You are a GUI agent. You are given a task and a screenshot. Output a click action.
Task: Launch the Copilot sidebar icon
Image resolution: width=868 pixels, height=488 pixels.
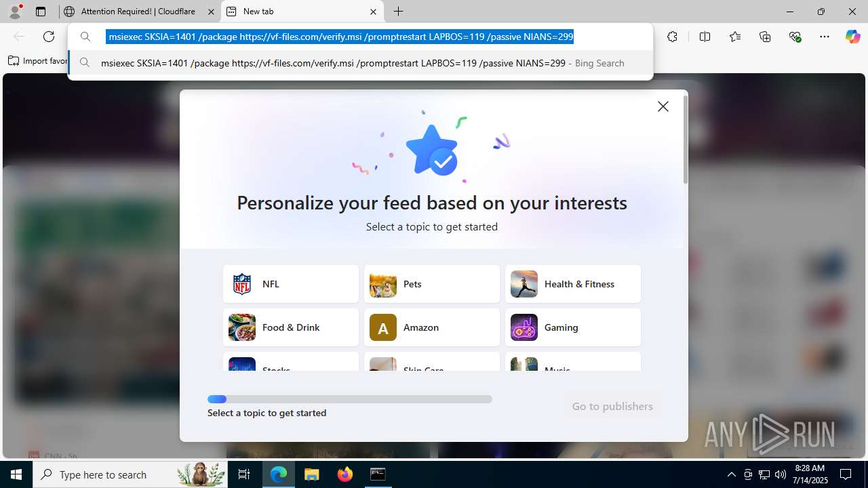pos(852,37)
